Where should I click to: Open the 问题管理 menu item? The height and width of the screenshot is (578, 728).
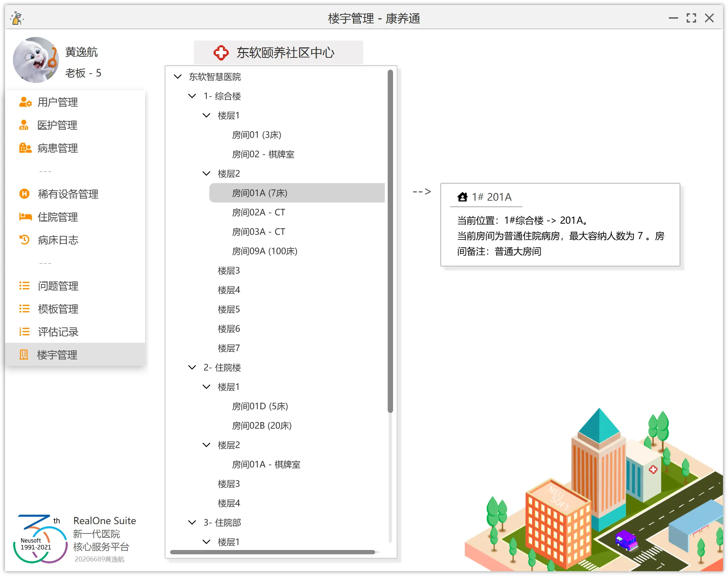[58, 286]
